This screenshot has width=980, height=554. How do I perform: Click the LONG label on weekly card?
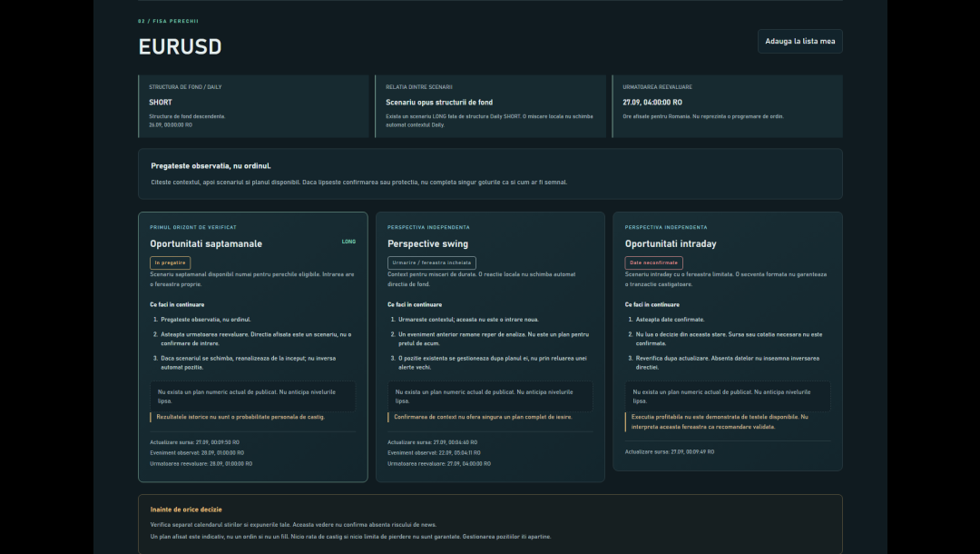pyautogui.click(x=348, y=242)
